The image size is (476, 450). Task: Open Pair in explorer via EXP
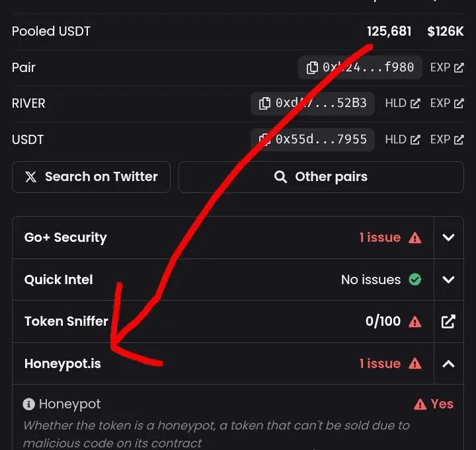tap(447, 67)
